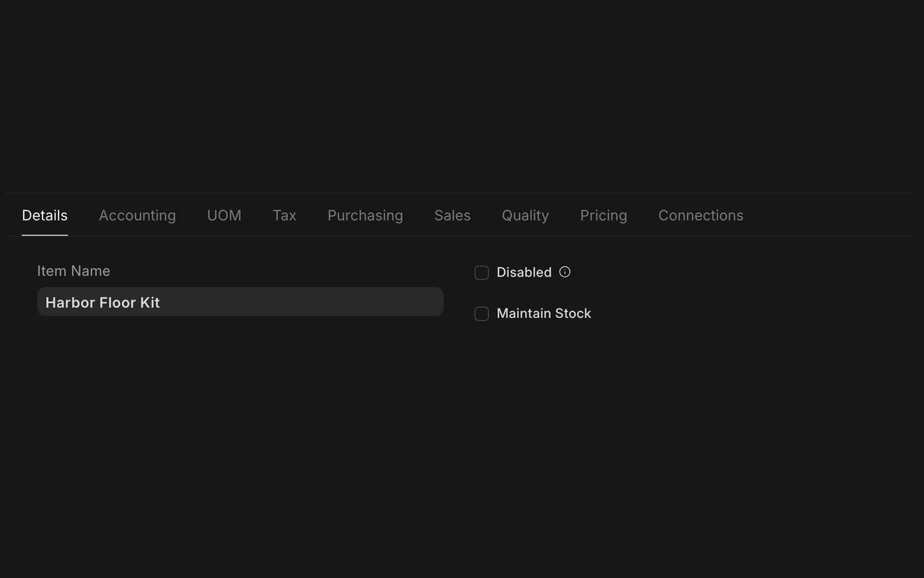Image resolution: width=924 pixels, height=578 pixels.
Task: Select the Purchasing tab
Action: (x=365, y=215)
